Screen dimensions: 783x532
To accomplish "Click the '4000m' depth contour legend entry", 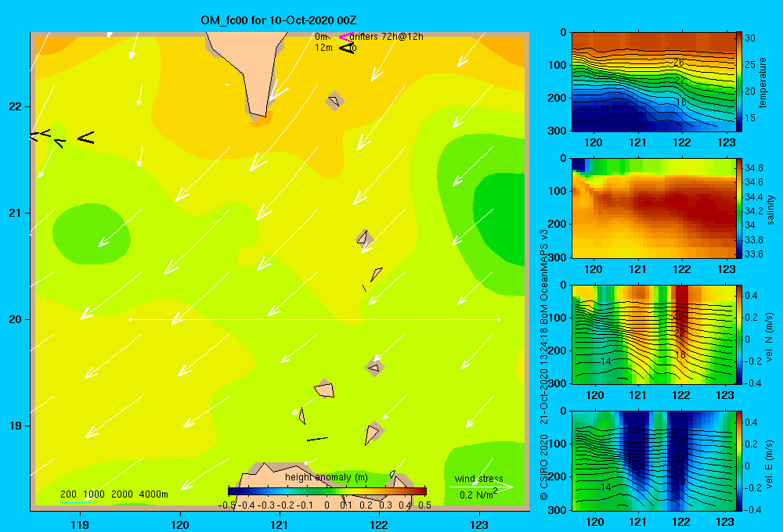I will pyautogui.click(x=153, y=494).
